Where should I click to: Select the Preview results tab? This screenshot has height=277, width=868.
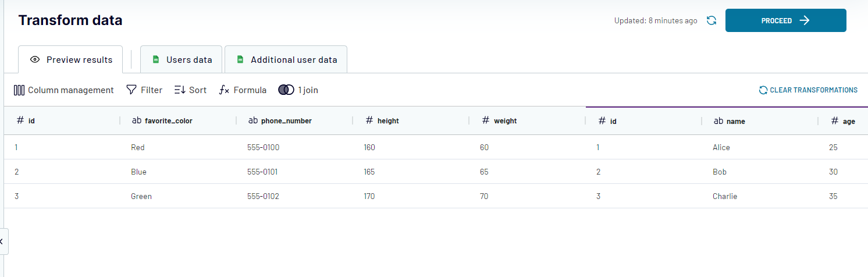(x=79, y=60)
